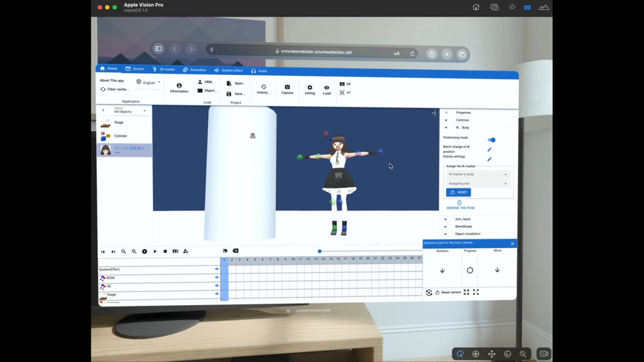Select the Cylinder object in list
Image resolution: width=644 pixels, height=362 pixels.
[x=125, y=136]
